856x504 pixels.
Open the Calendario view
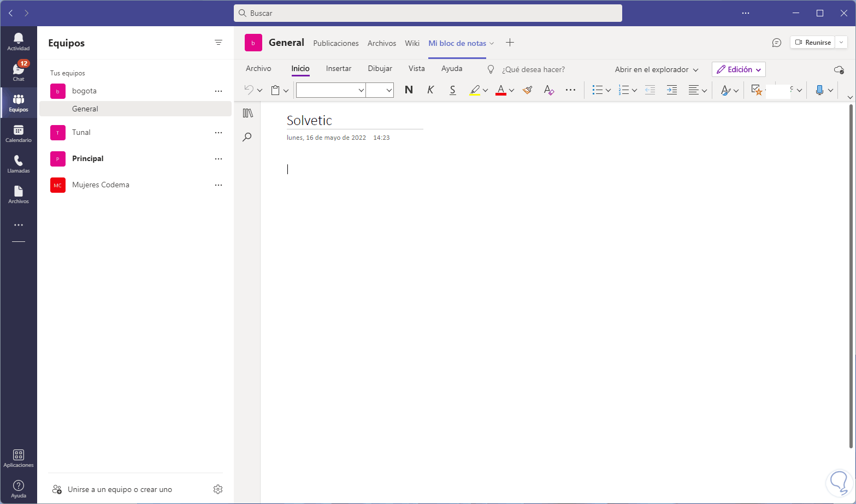[x=19, y=133]
